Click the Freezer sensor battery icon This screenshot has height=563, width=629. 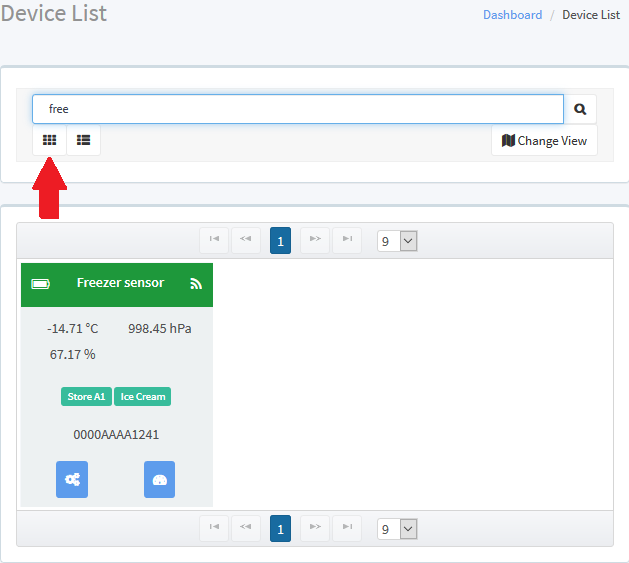point(41,284)
